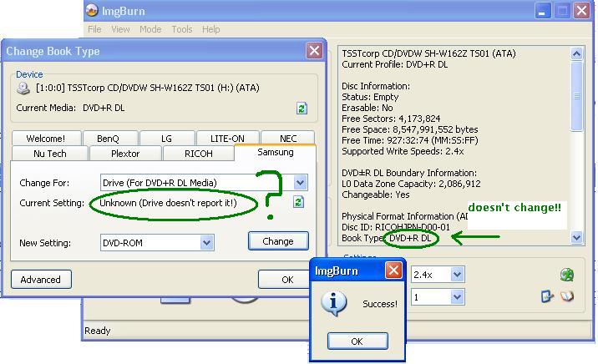The image size is (598, 364).
Task: Click 'Current Media: DVD+R DL' text
Action: (x=70, y=108)
